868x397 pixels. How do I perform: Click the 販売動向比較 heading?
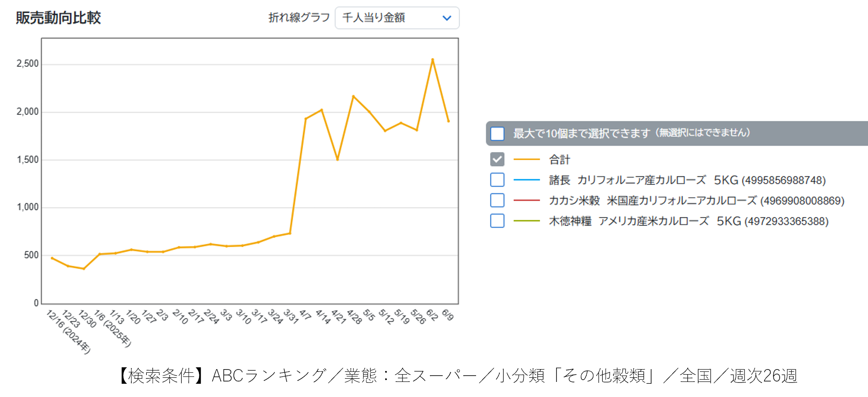58,18
